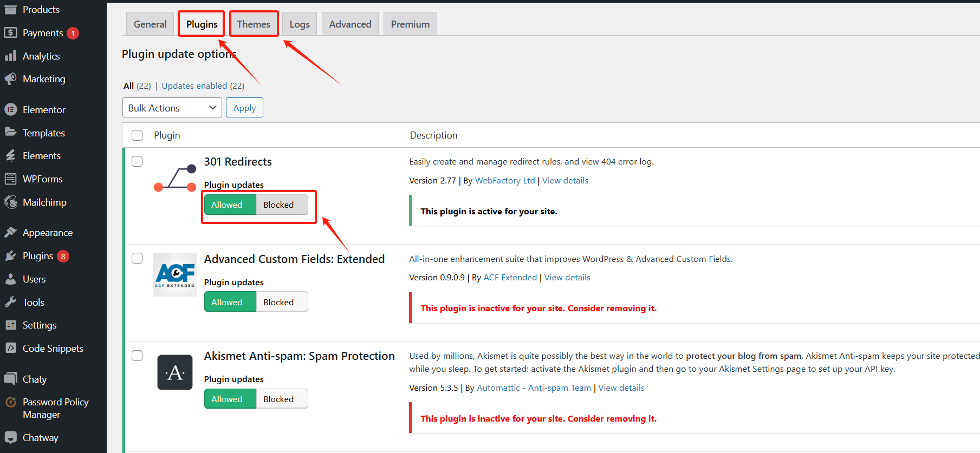Click the 'Plugin' column header
This screenshot has height=453, width=980.
pos(167,135)
